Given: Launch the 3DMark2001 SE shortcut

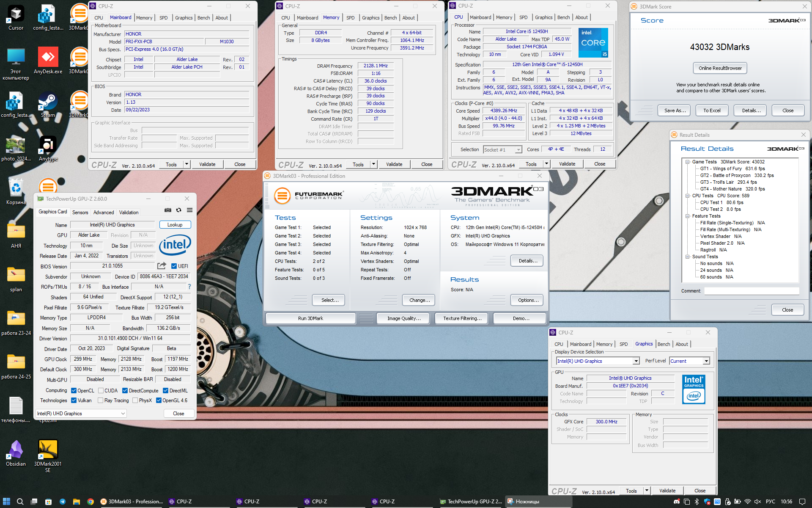Looking at the screenshot, I should pyautogui.click(x=48, y=456).
